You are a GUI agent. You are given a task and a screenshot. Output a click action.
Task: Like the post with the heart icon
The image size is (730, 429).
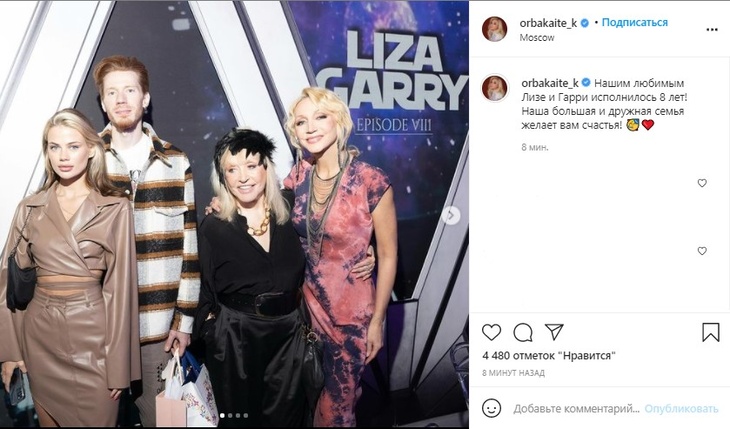pos(491,332)
